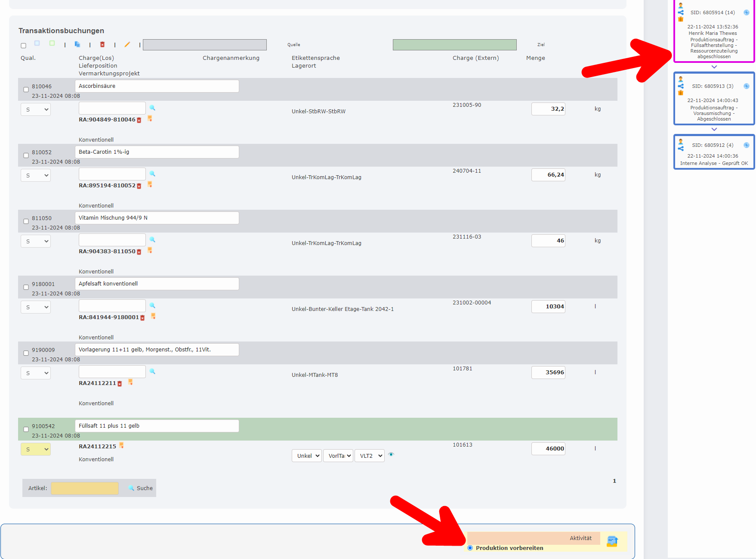Viewport: 756px width, 559px height.
Task: Expand the VLT2 dropdown
Action: tap(369, 456)
